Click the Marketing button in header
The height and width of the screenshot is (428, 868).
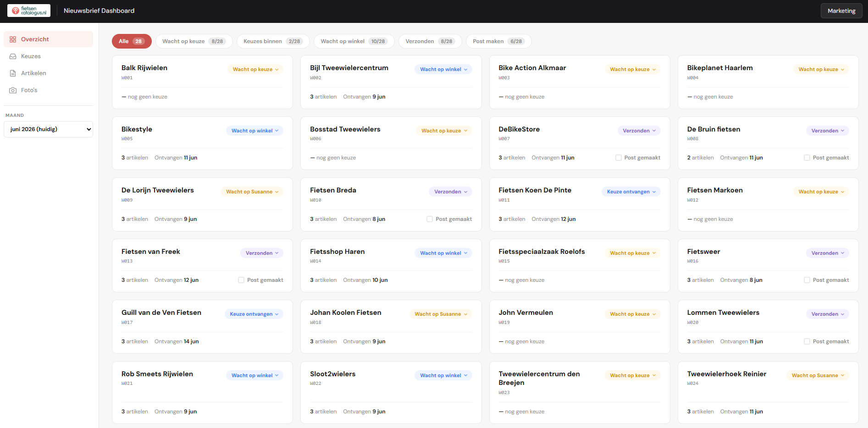coord(841,11)
